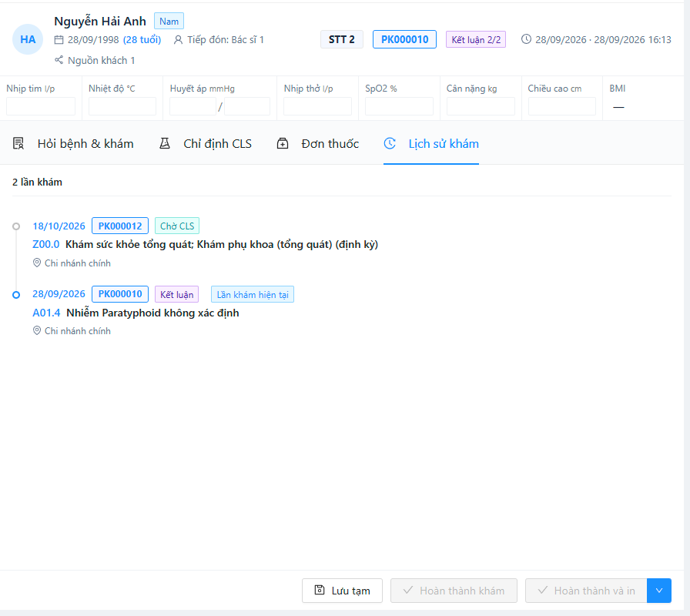Open visit code PK000010 in the history list
This screenshot has width=690, height=616.
click(120, 294)
